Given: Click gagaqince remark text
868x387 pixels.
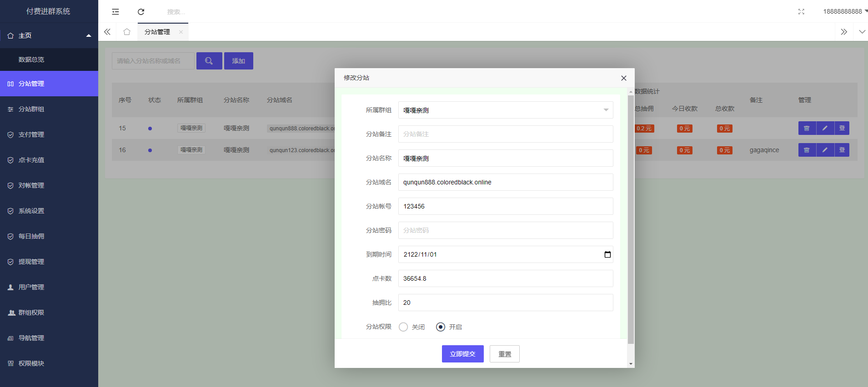Looking at the screenshot, I should click(764, 150).
